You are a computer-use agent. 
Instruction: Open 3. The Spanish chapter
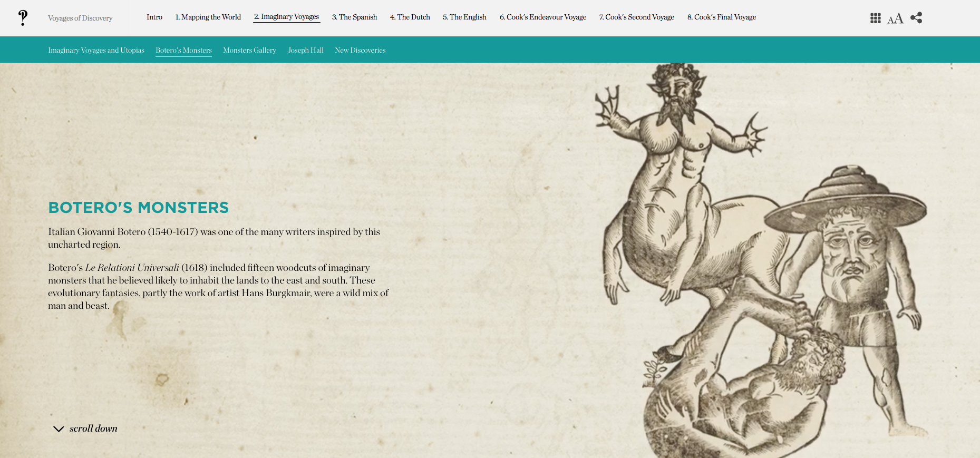coord(354,17)
